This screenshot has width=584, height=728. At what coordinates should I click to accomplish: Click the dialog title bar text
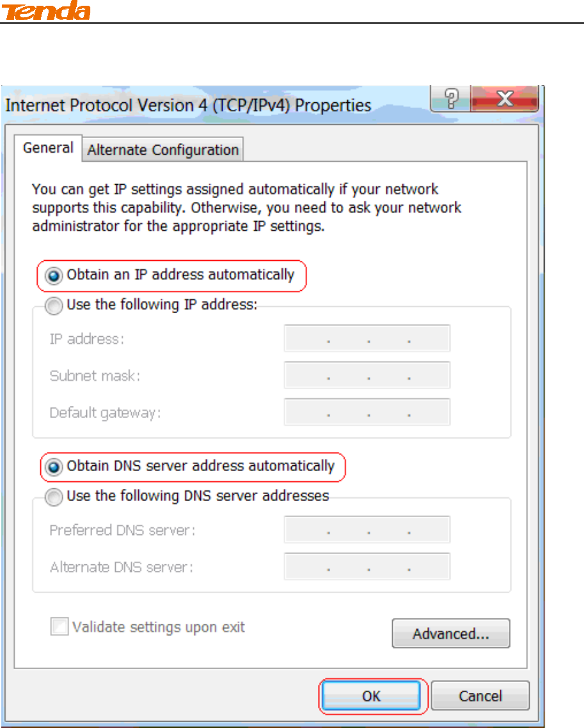click(x=188, y=105)
